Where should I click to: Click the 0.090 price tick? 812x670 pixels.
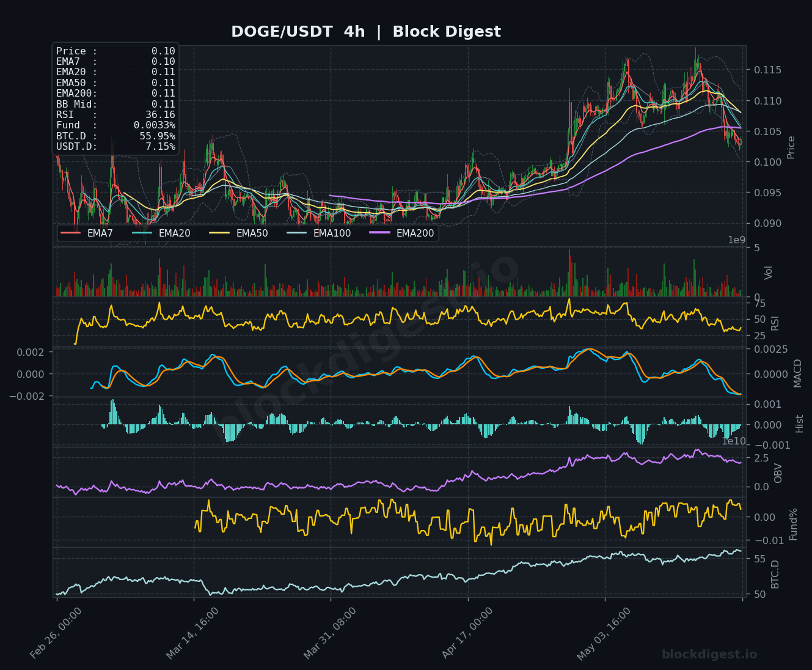tap(767, 223)
